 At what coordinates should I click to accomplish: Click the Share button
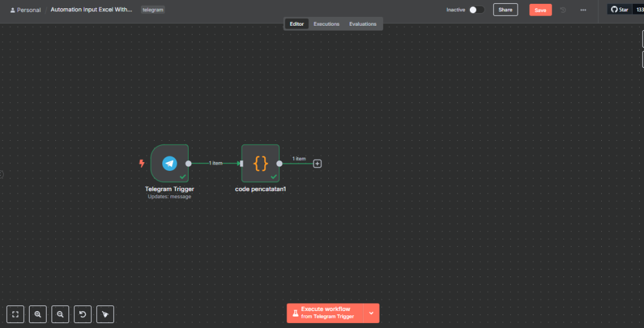(505, 10)
